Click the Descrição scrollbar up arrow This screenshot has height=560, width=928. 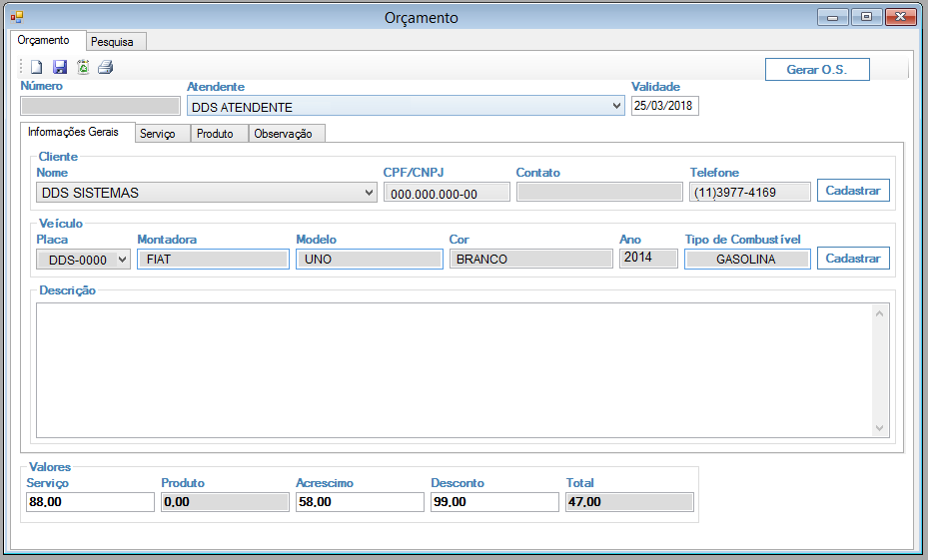coord(879,313)
